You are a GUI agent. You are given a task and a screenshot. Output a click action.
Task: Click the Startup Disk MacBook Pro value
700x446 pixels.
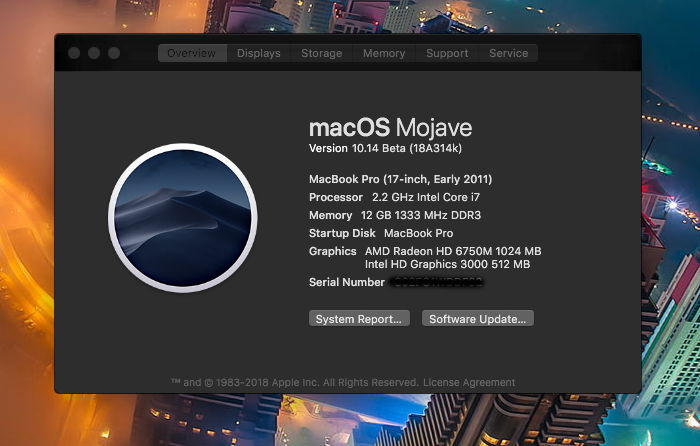[x=418, y=233]
